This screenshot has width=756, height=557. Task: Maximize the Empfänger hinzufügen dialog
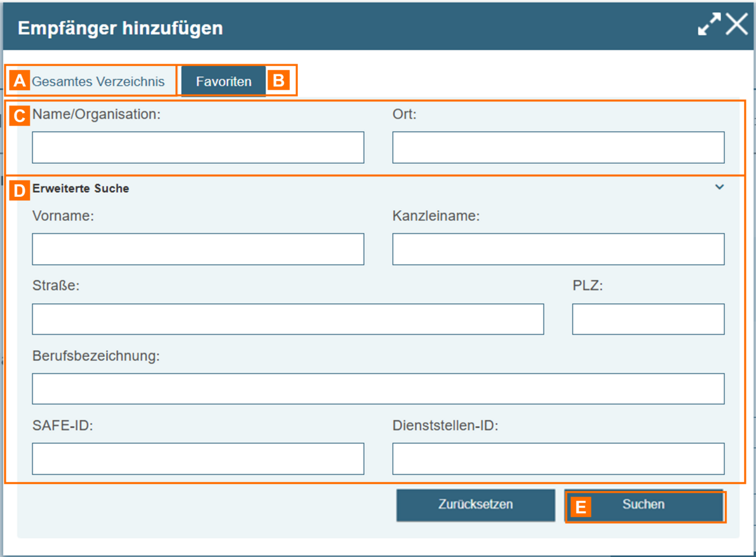pyautogui.click(x=709, y=25)
